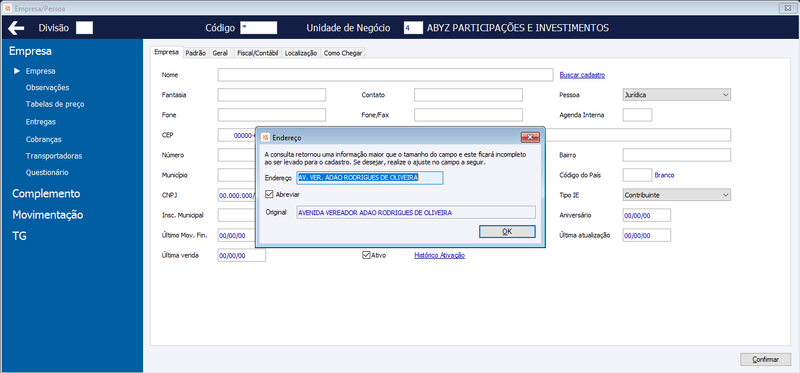This screenshot has width=800, height=373.
Task: Click the back arrow icon
Action: tap(16, 28)
